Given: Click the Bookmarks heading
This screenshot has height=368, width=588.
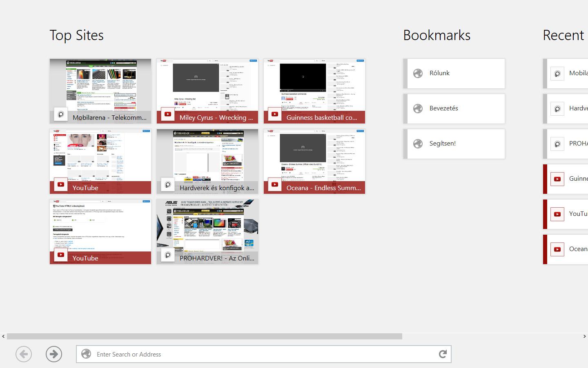Looking at the screenshot, I should pyautogui.click(x=437, y=36).
